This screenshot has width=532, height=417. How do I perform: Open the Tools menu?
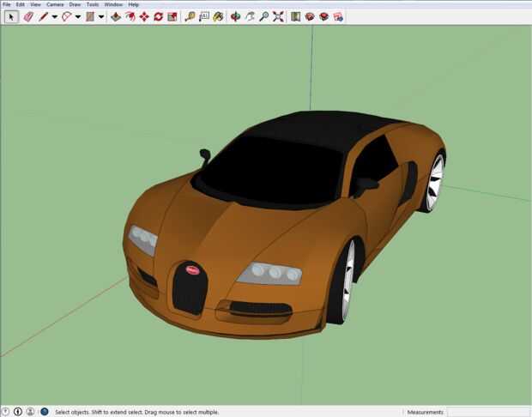point(93,4)
